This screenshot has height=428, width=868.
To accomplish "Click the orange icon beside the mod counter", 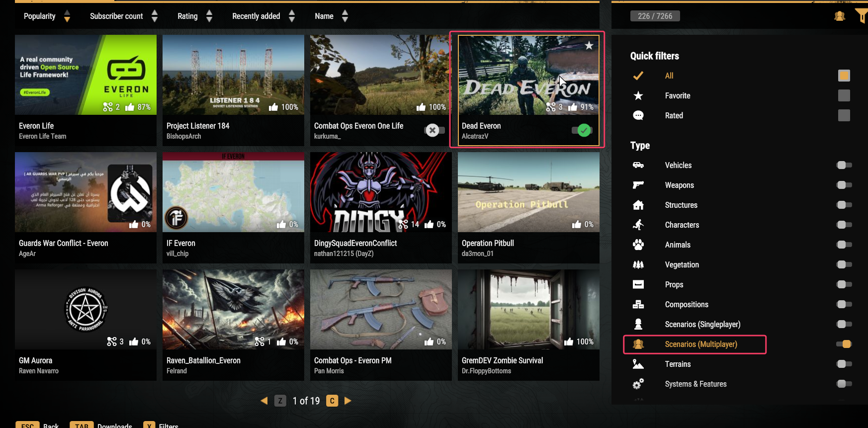I will coord(840,16).
